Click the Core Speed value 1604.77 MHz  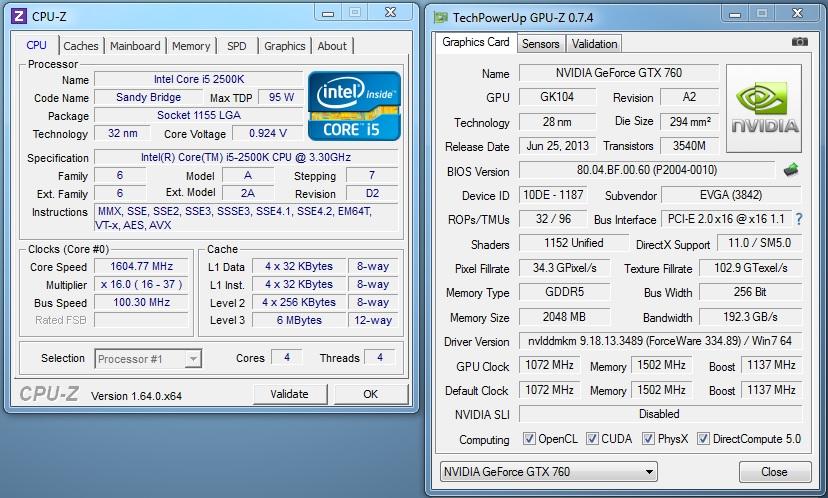pos(141,266)
